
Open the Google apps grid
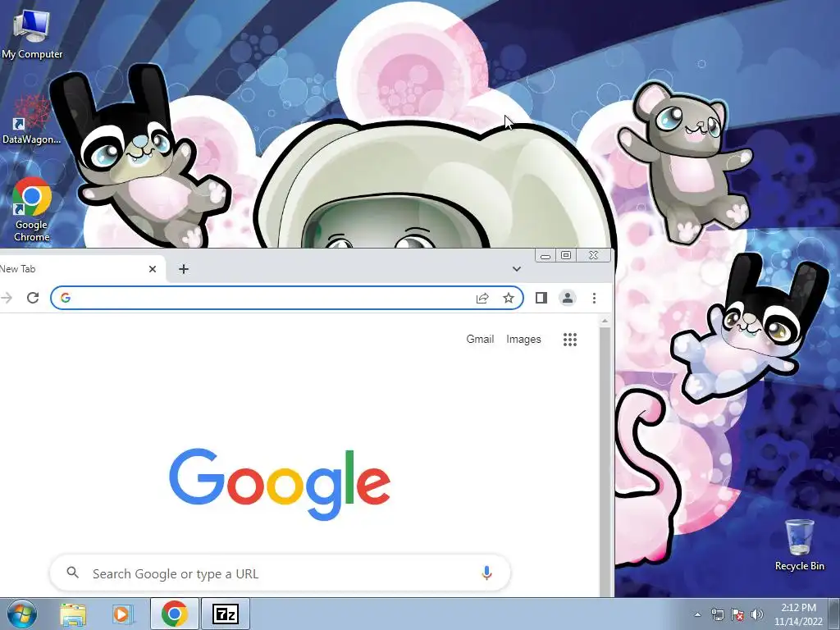click(570, 339)
